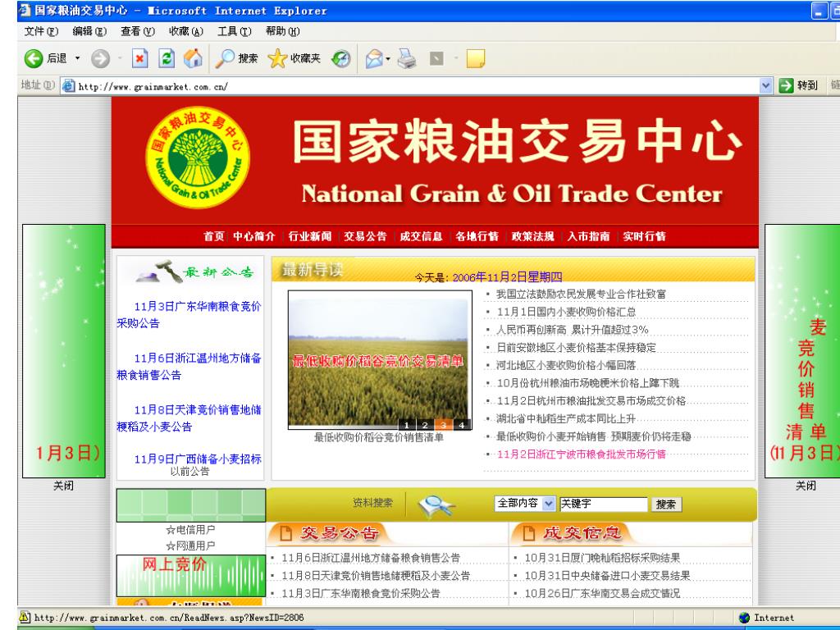Open 人民币再创新高 累计升值超过3% news
The height and width of the screenshot is (630, 840).
tap(572, 330)
